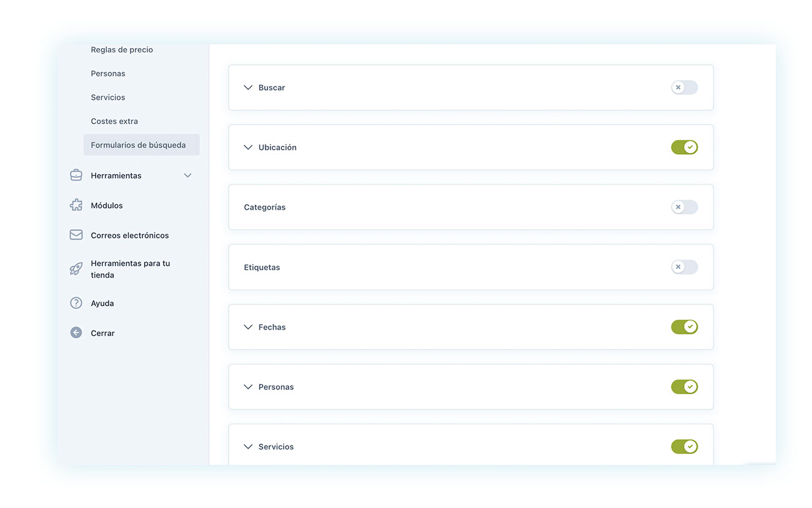Turn off the Fechas toggle
Viewport: 812px width, 508px height.
coord(684,327)
